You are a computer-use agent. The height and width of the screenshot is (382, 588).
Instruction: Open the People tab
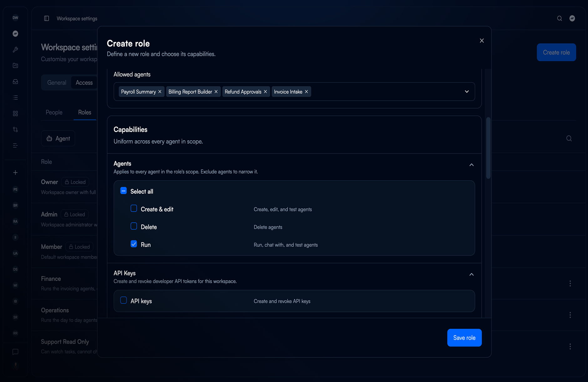point(54,112)
